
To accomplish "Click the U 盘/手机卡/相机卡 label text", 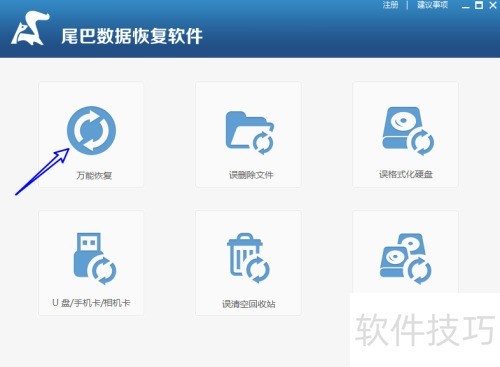I will click(x=91, y=303).
